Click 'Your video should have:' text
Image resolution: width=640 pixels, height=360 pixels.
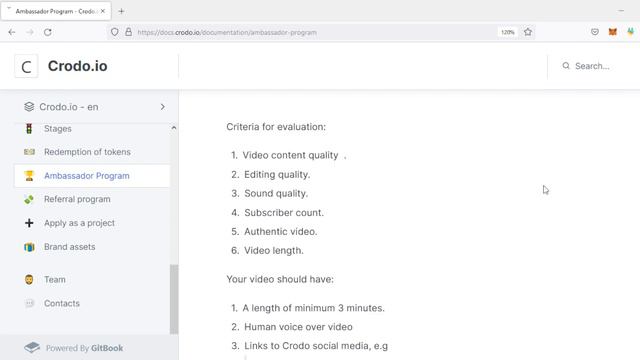click(280, 279)
